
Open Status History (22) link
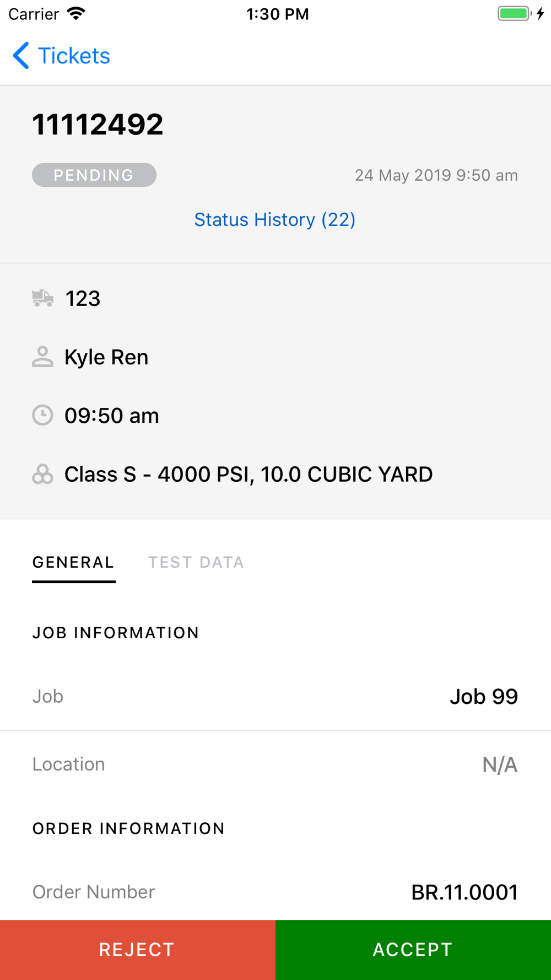pyautogui.click(x=274, y=219)
